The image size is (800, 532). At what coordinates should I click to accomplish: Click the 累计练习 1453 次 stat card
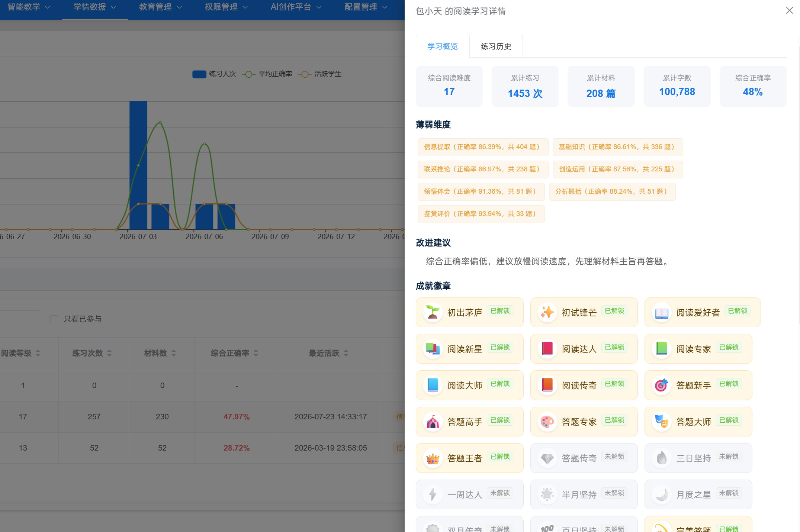(525, 86)
